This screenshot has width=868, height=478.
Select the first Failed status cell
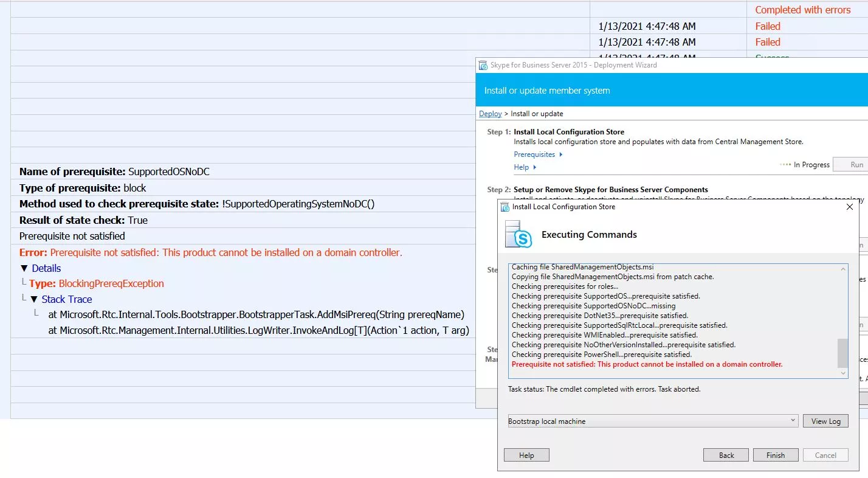[768, 26]
